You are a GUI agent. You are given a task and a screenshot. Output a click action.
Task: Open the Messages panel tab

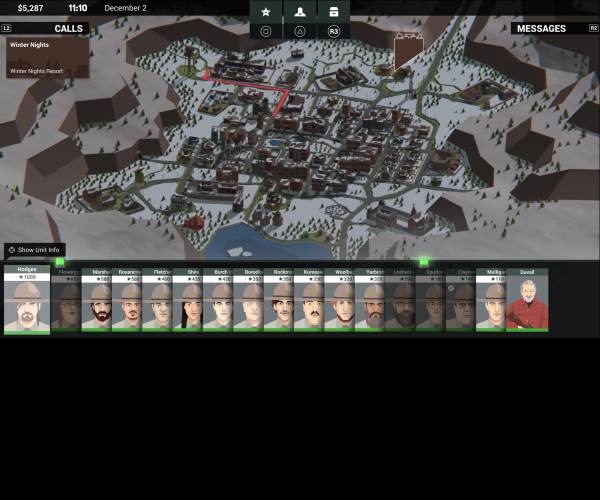[x=555, y=28]
